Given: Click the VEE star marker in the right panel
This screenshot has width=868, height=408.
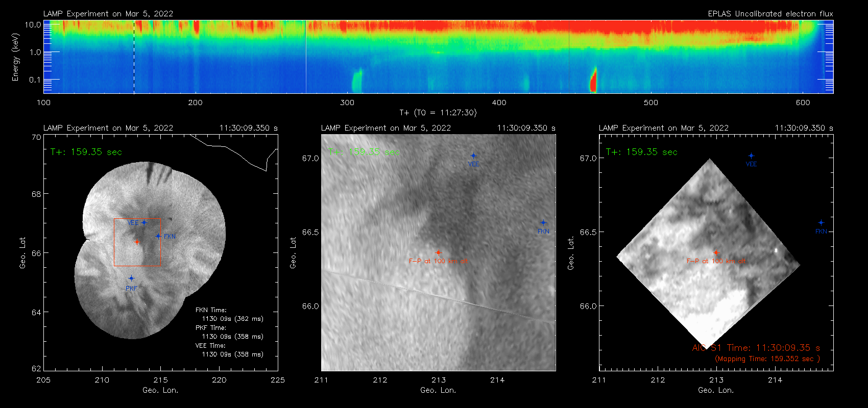Looking at the screenshot, I should tap(751, 156).
